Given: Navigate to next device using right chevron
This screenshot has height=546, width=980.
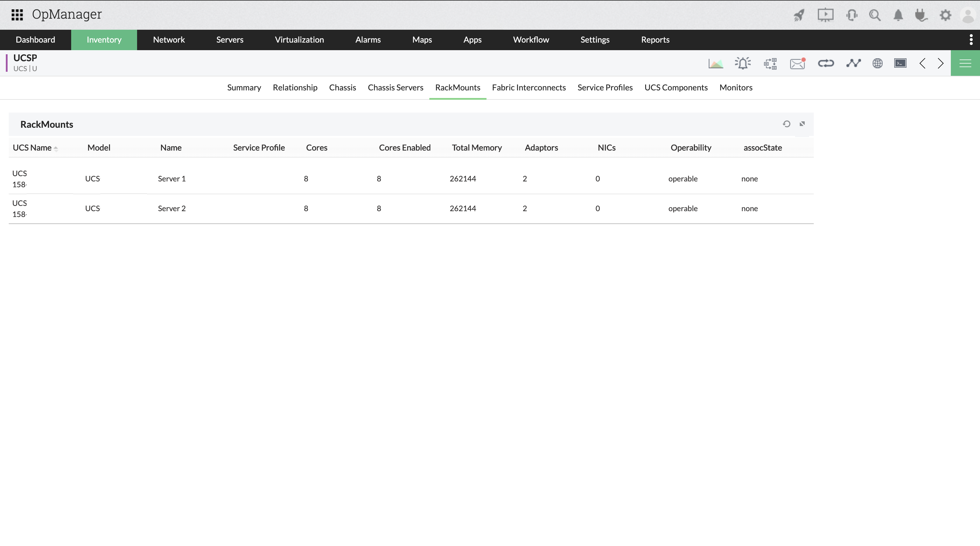Looking at the screenshot, I should click(x=941, y=63).
